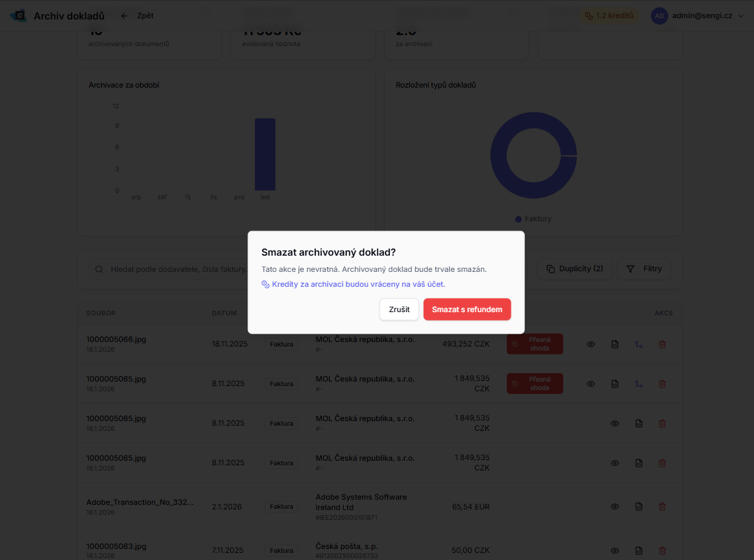Viewport: 754px width, 560px height.
Task: Open the 1.2 kreditů credits badge
Action: [x=609, y=16]
